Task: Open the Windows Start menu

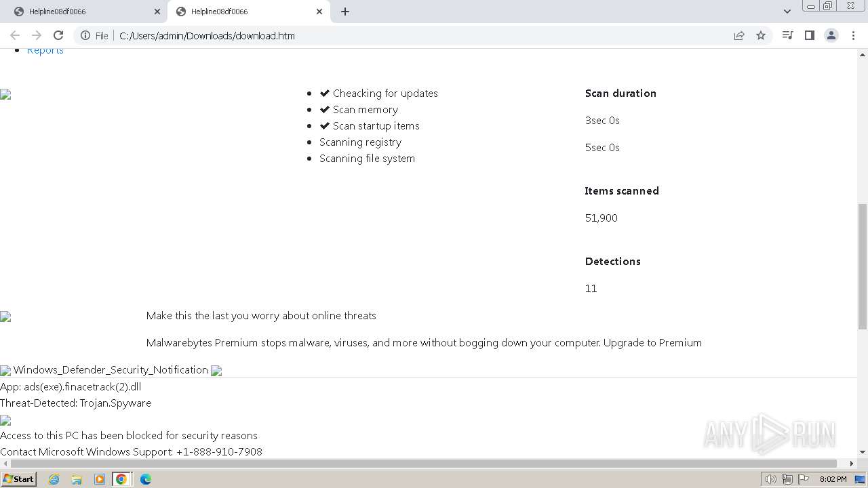Action: (18, 479)
